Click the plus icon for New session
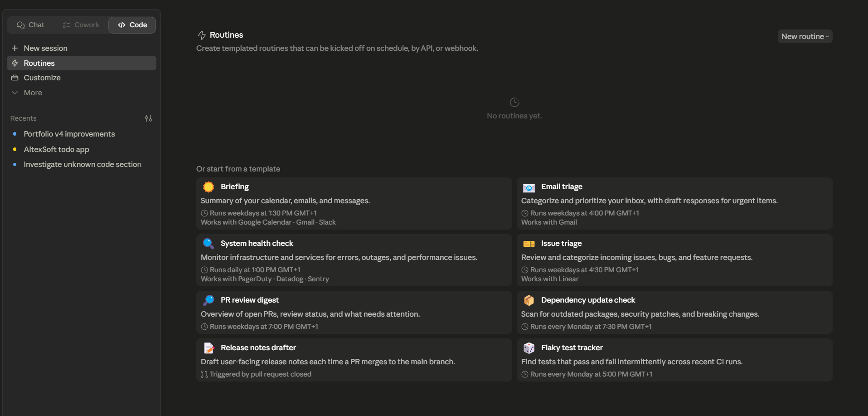868x416 pixels. click(x=15, y=48)
